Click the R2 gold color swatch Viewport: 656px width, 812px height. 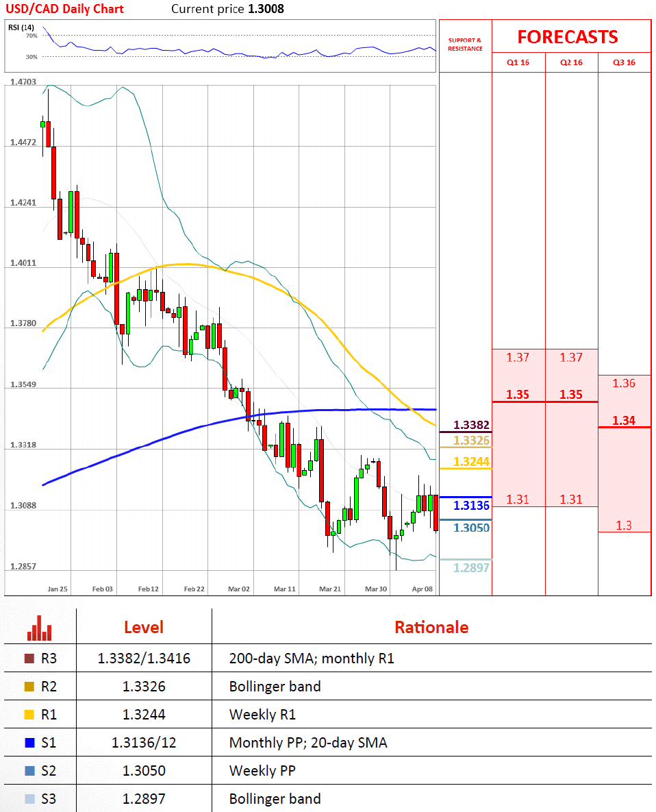point(29,687)
